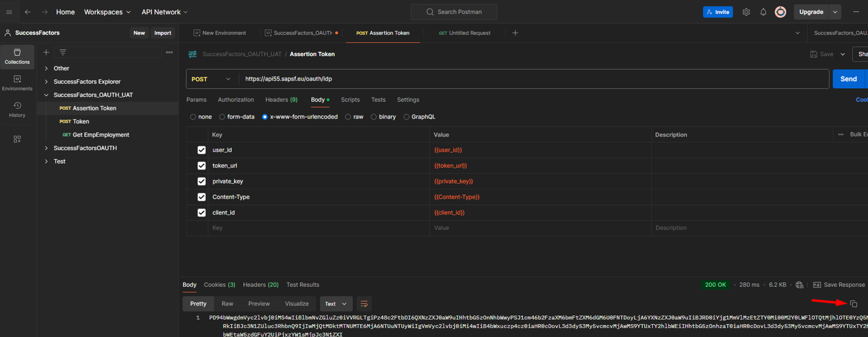Uncheck the user_id parameter
Viewport: 868px width, 337px height.
(202, 150)
